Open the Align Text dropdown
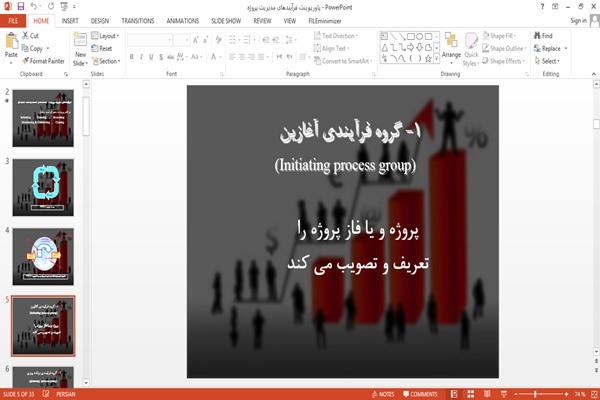The height and width of the screenshot is (400, 600). pos(331,48)
